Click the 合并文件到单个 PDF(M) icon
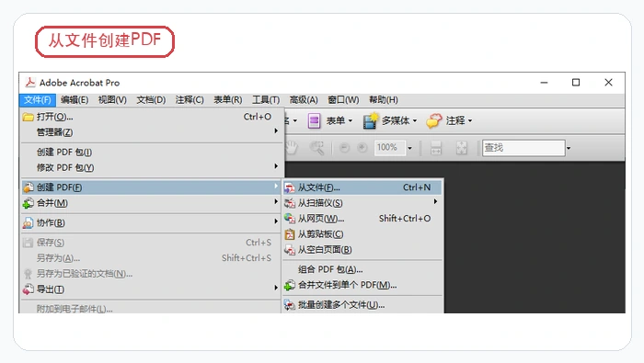The width and height of the screenshot is (644, 363). pyautogui.click(x=290, y=285)
